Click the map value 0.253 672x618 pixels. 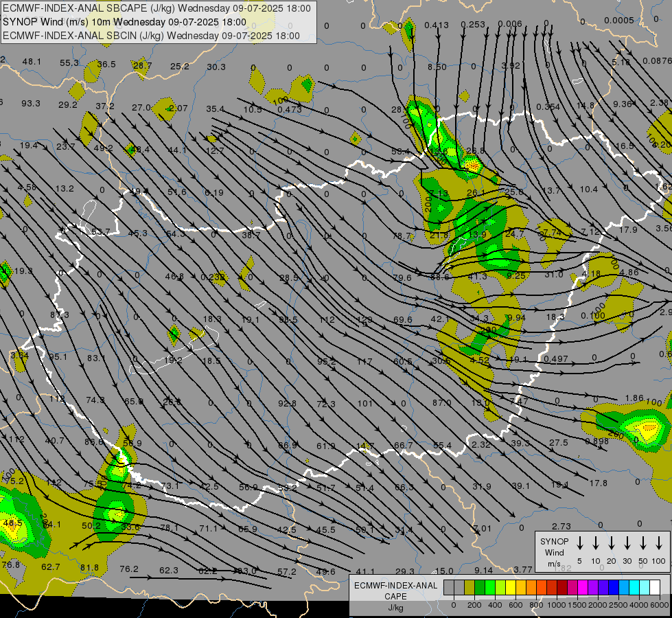pos(473,25)
